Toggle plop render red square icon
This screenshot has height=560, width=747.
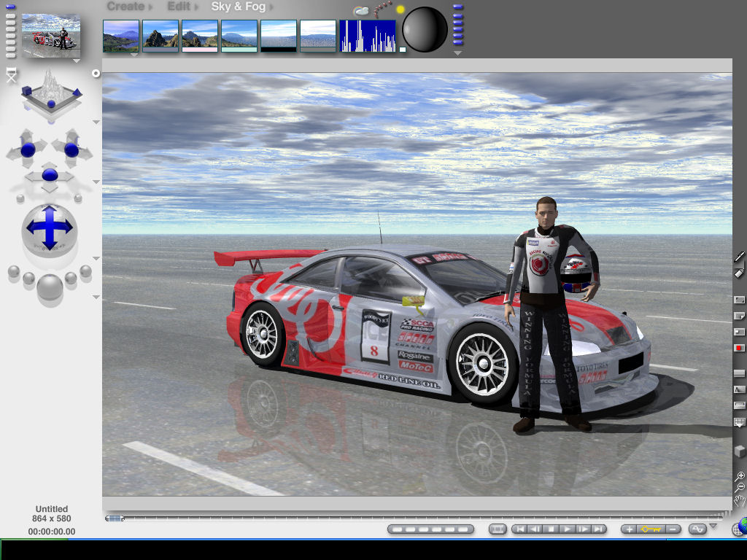[x=739, y=348]
